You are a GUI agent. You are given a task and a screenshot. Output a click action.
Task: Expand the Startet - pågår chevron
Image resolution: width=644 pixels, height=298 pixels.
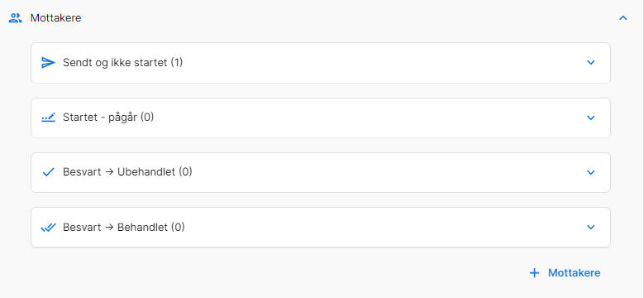point(590,118)
